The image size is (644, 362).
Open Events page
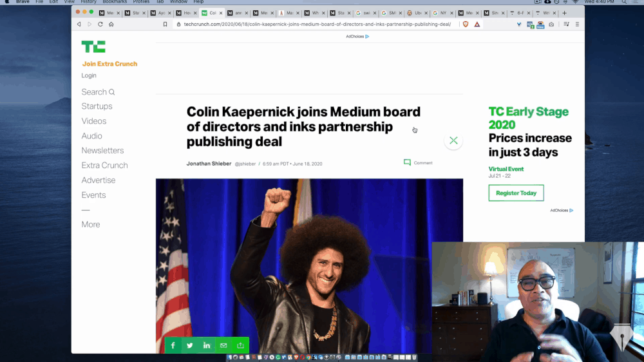(x=93, y=195)
